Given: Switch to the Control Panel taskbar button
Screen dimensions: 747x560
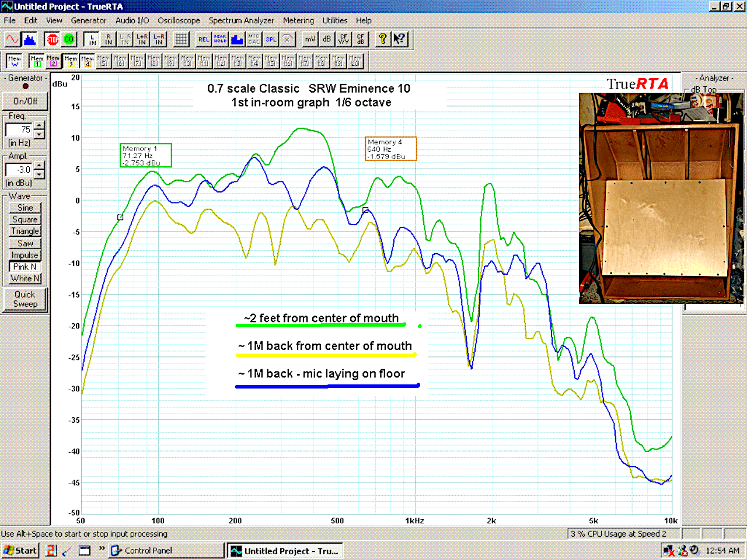Looking at the screenshot, I should tap(166, 551).
